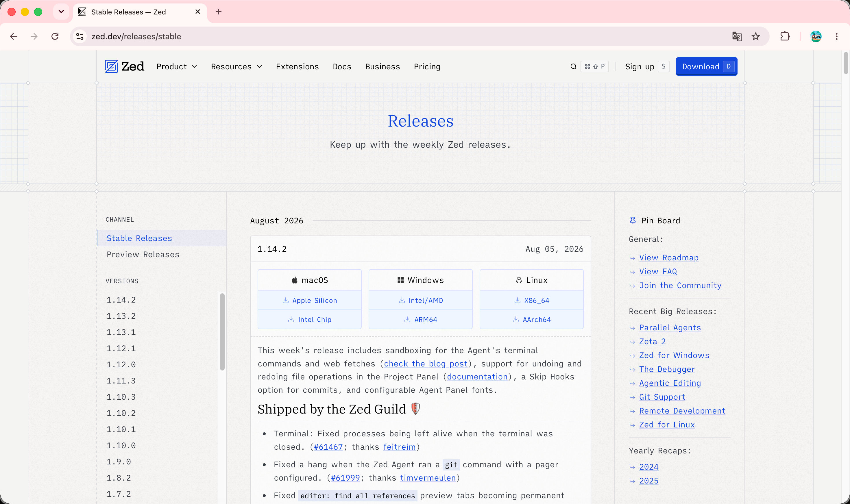The width and height of the screenshot is (850, 504).
Task: Jump to version 1.13.1 in the list
Action: click(121, 332)
